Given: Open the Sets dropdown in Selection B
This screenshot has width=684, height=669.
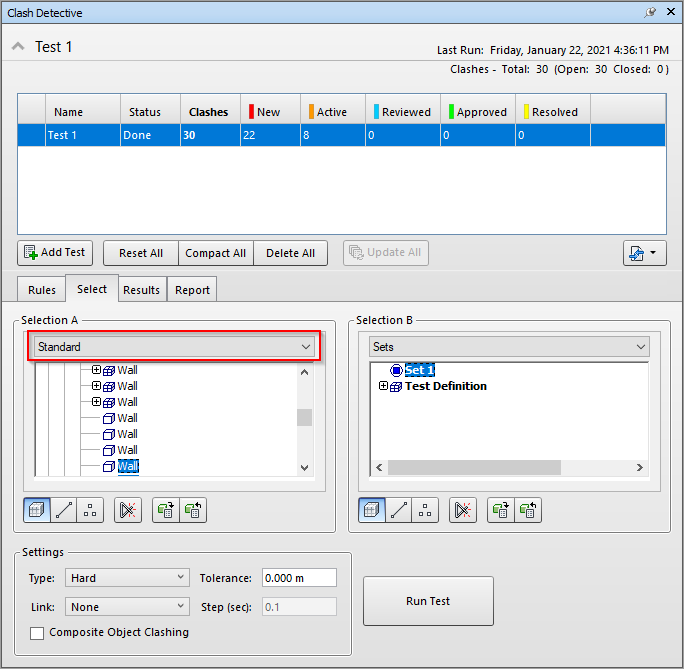Looking at the screenshot, I should click(x=509, y=347).
